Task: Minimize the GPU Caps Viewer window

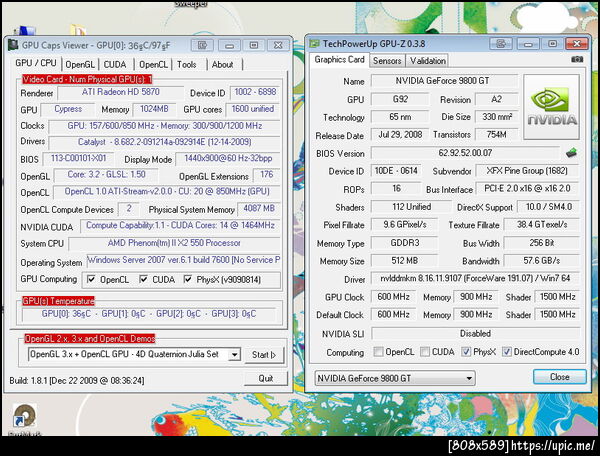Action: [229, 46]
